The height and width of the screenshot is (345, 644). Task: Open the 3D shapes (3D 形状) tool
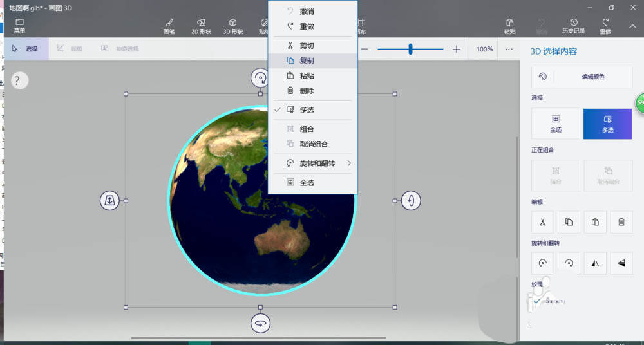(x=232, y=26)
